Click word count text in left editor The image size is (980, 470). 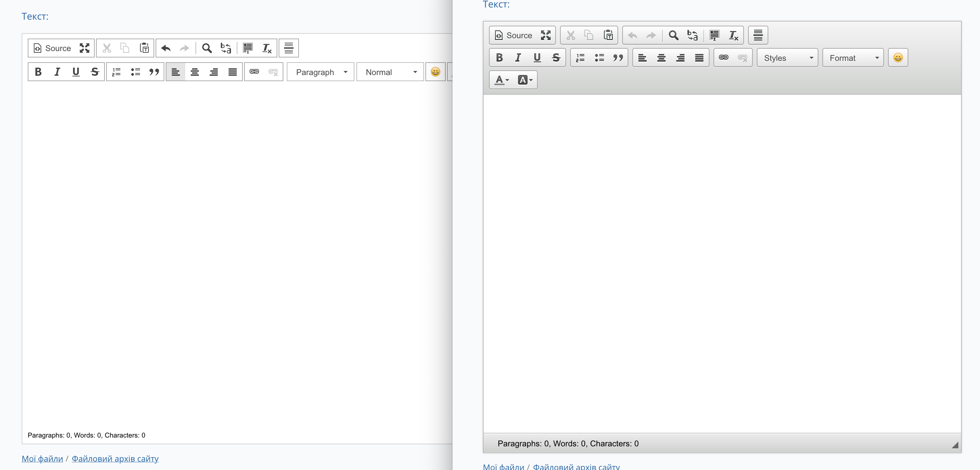(x=86, y=435)
